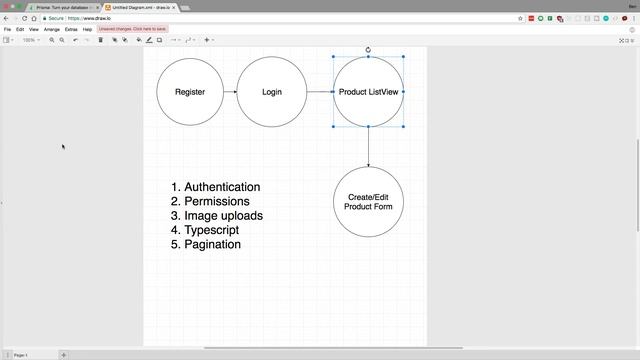Click the draw.io address bar URL
The height and width of the screenshot is (360, 640).
[x=89, y=18]
